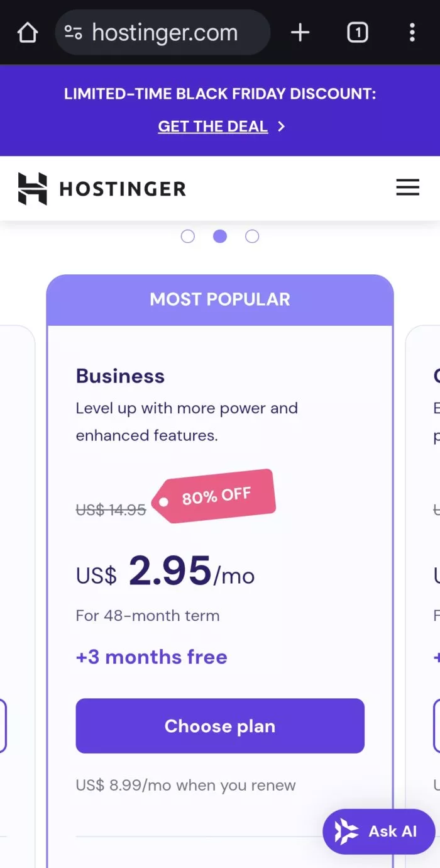Open the Business plan card header

pos(120,376)
